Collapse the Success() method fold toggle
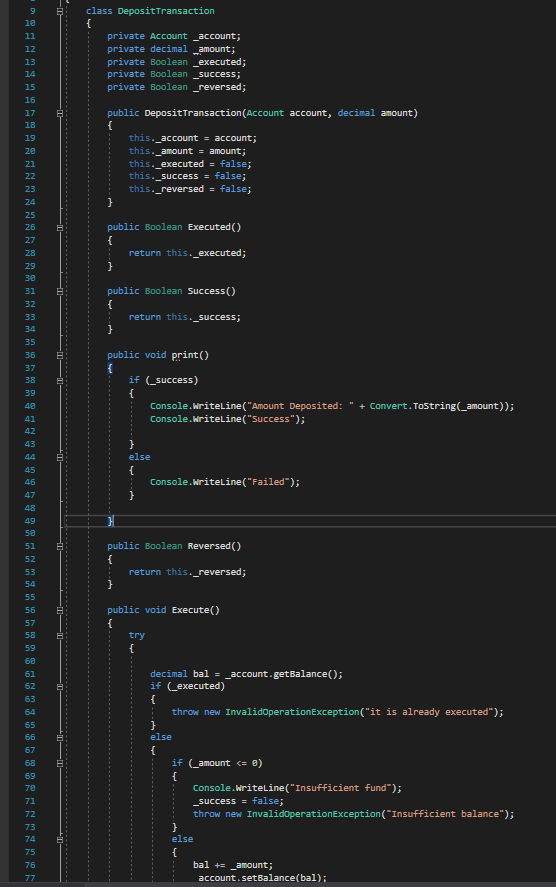 pyautogui.click(x=60, y=291)
